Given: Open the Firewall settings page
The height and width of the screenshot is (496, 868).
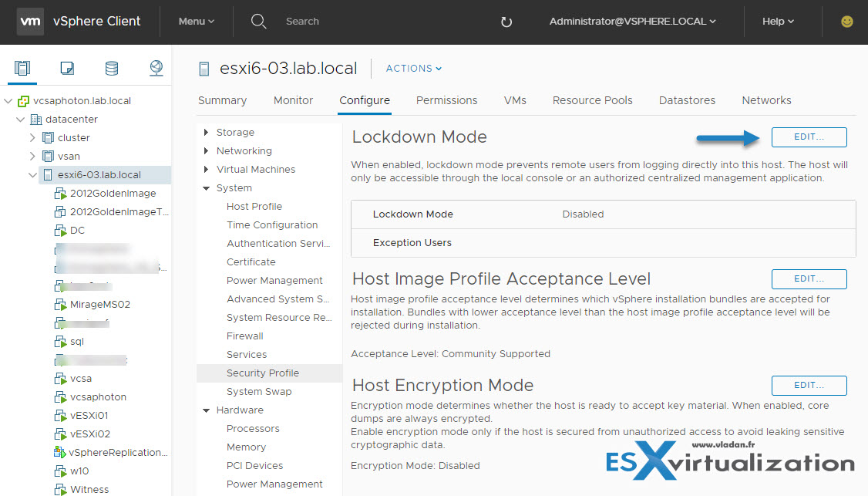Looking at the screenshot, I should click(x=244, y=336).
